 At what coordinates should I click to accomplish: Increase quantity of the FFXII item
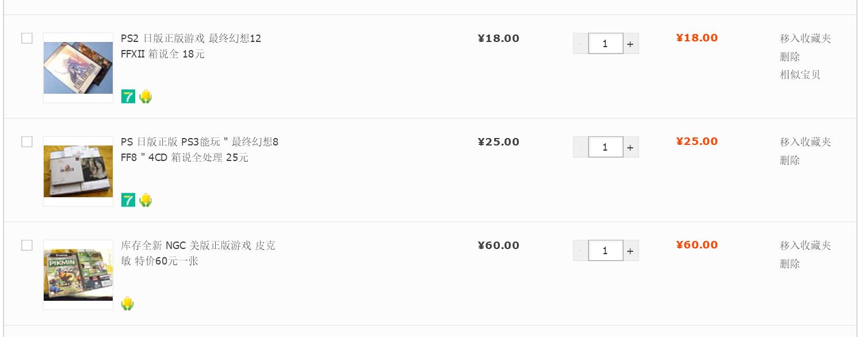[630, 44]
